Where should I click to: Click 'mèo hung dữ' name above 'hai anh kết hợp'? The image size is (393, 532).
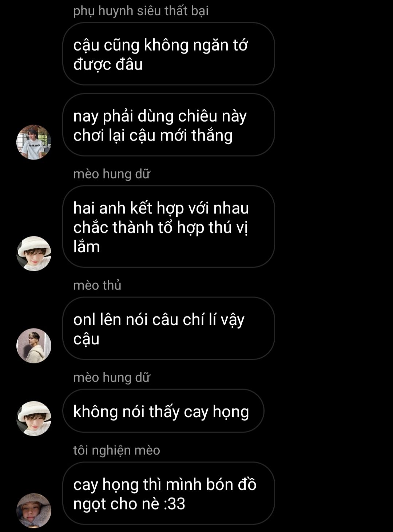pyautogui.click(x=112, y=174)
